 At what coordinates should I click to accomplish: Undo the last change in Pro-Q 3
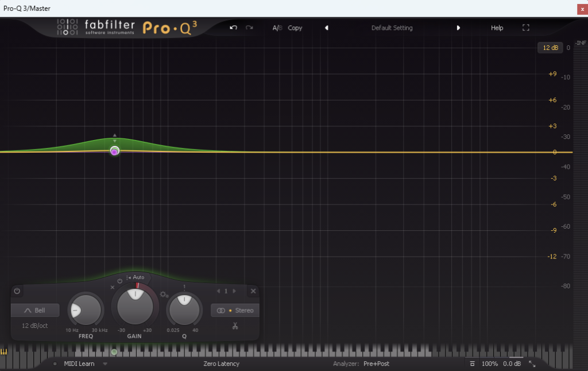pyautogui.click(x=233, y=28)
